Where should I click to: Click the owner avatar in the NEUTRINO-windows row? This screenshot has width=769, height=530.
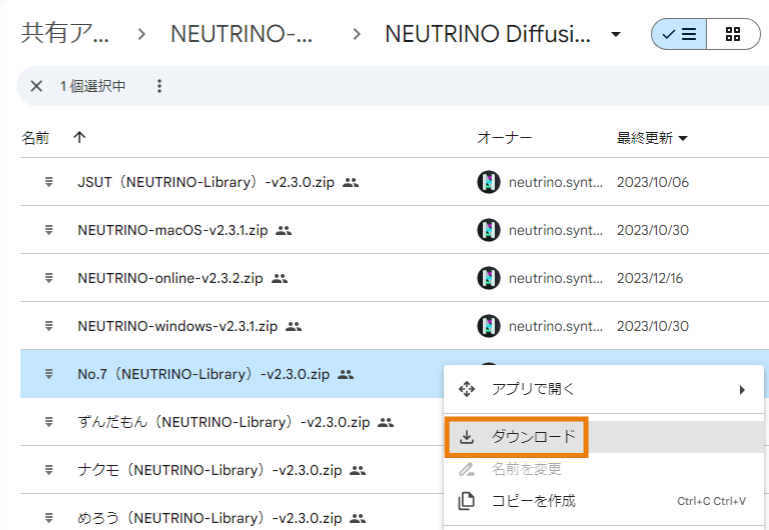tap(488, 327)
